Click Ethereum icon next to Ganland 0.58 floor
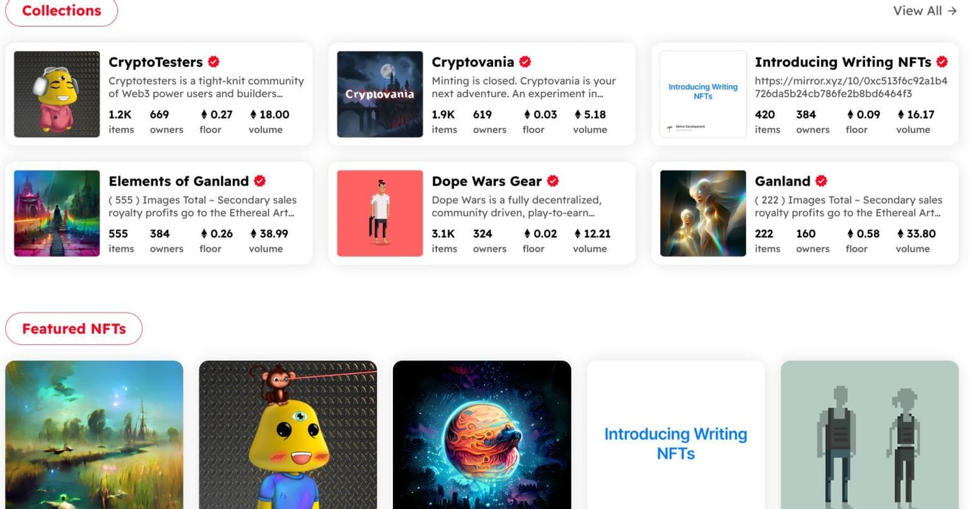 (850, 234)
